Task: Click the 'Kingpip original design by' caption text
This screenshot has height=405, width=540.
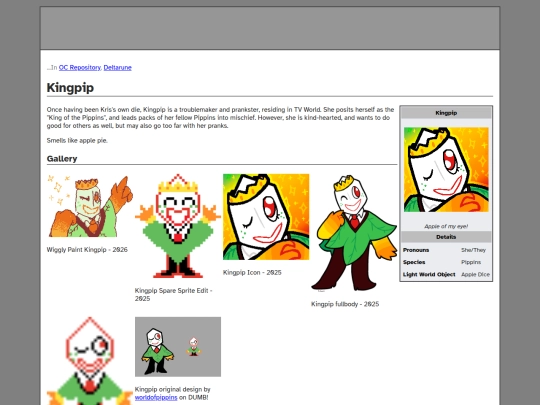Action: [173, 390]
